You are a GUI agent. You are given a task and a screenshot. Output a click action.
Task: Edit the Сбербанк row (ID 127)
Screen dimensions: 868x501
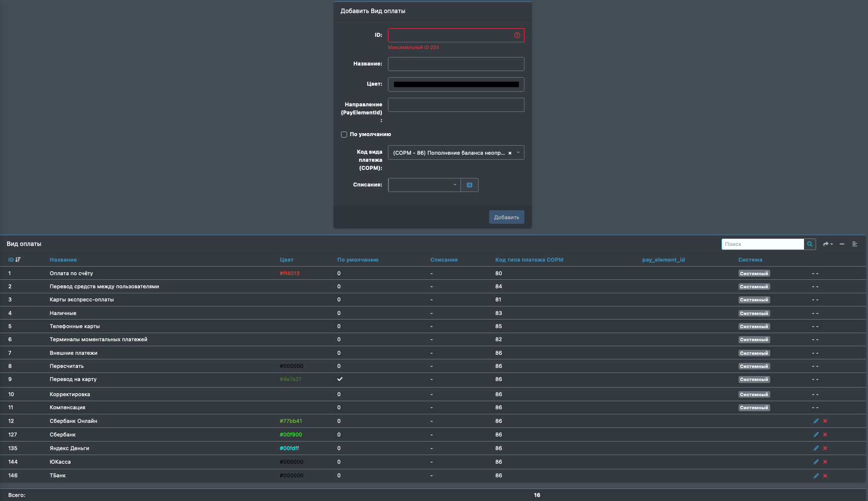[x=816, y=434]
